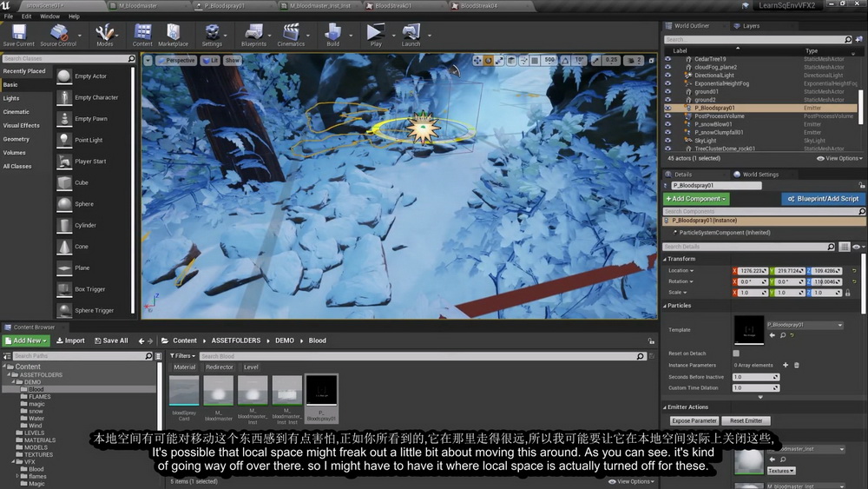868x489 pixels.
Task: Select the Player Start placement icon
Action: coord(64,162)
